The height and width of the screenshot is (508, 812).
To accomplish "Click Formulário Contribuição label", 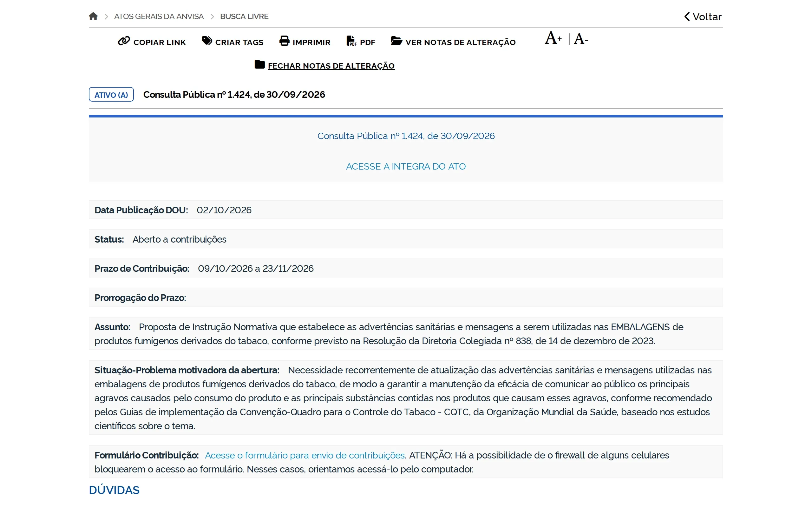I will point(146,455).
